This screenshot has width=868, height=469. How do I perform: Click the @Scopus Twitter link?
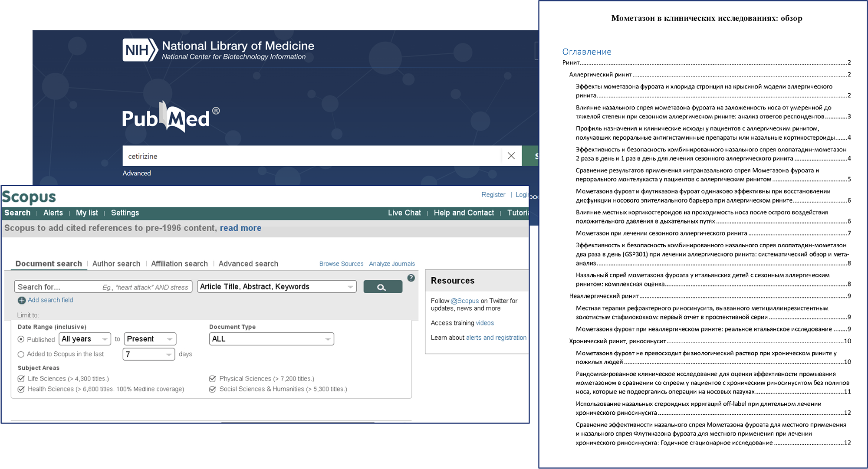click(x=464, y=301)
